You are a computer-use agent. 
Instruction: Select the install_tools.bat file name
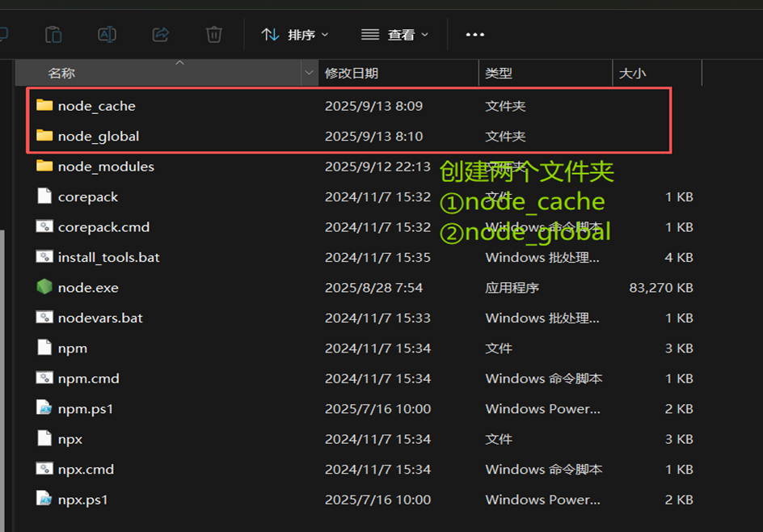[108, 257]
